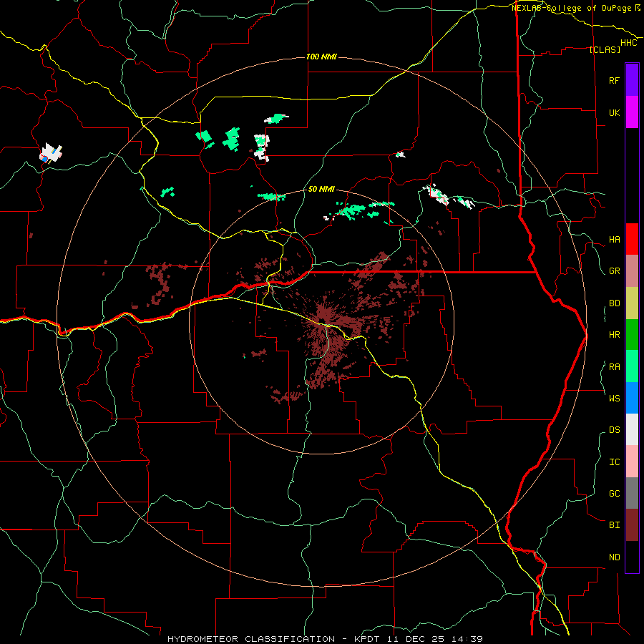644x644 pixels.
Task: Click the KPDT station identifier
Action: click(x=368, y=639)
